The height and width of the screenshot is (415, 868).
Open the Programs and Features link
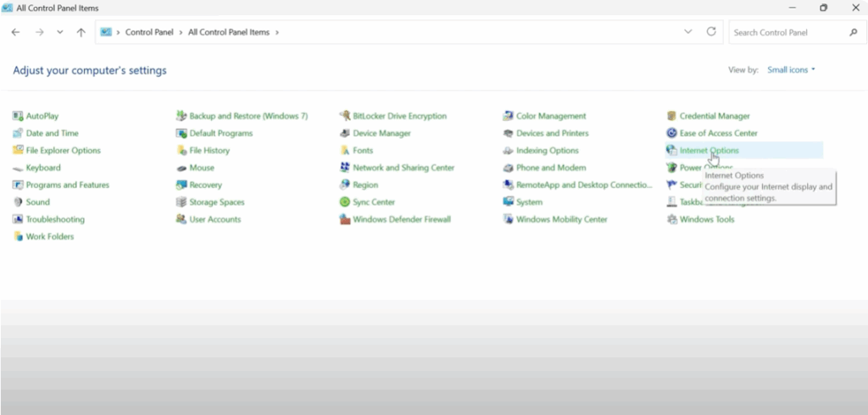[67, 185]
